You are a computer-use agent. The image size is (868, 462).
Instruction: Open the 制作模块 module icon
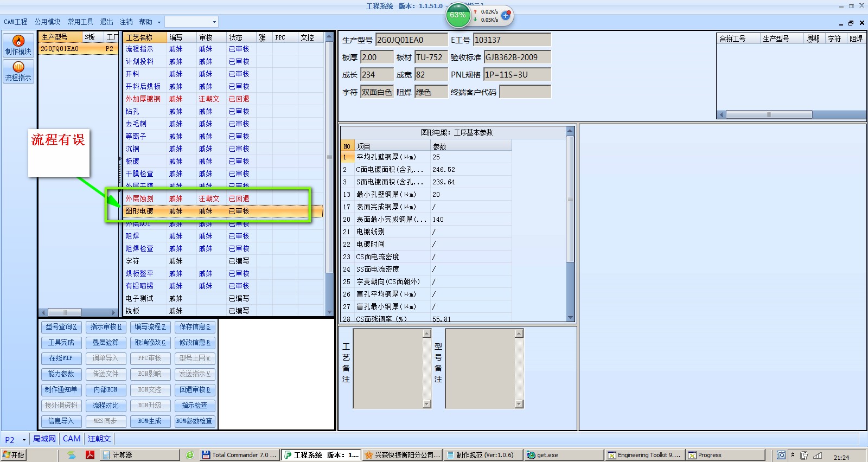click(18, 45)
